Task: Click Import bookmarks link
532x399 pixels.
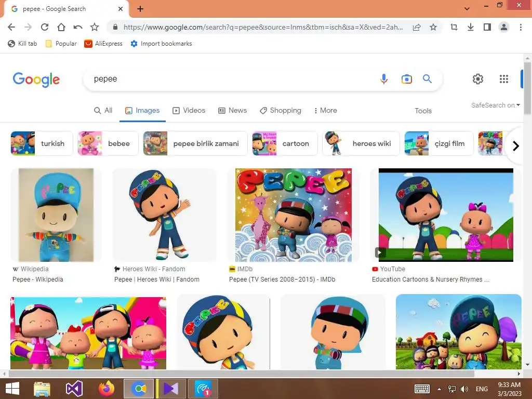Action: click(x=162, y=44)
